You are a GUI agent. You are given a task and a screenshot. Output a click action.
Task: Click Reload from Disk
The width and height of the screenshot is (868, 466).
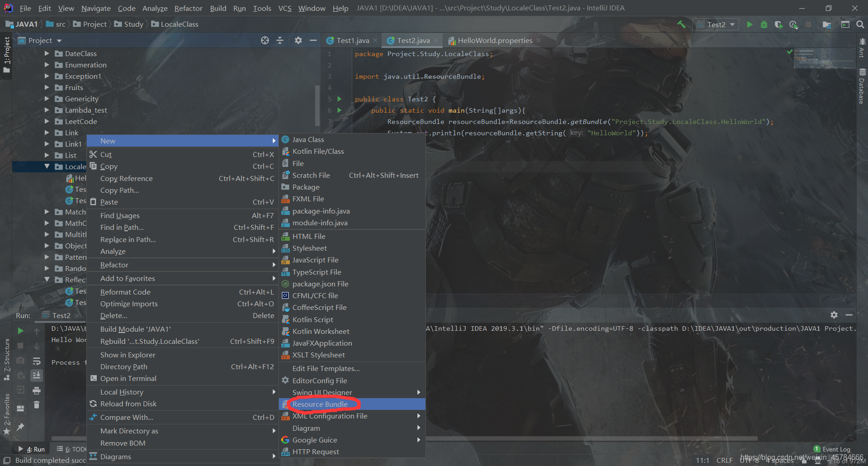pos(183,404)
